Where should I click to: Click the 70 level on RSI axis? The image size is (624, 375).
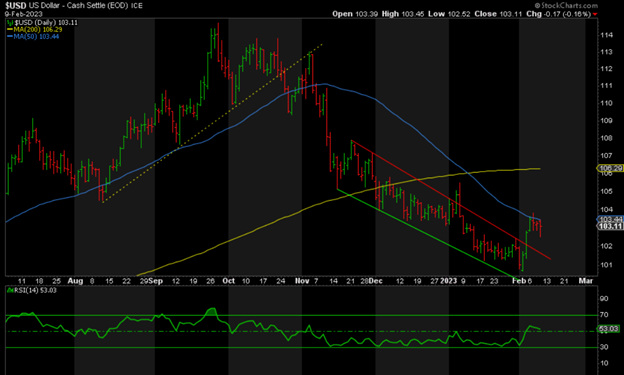coord(604,315)
